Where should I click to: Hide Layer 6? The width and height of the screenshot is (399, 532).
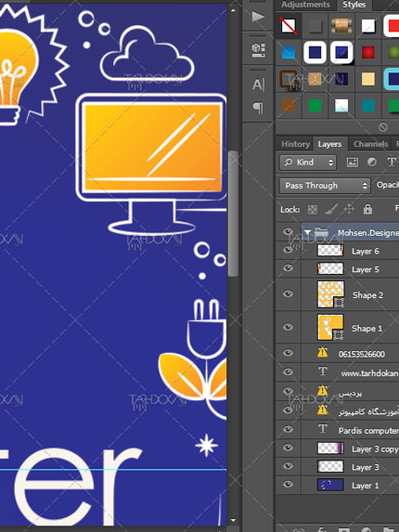click(289, 251)
